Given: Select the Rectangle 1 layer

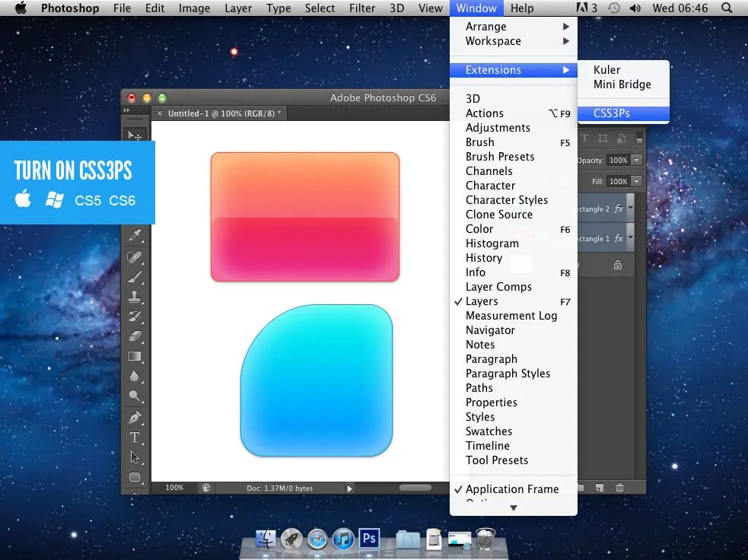Looking at the screenshot, I should (594, 238).
